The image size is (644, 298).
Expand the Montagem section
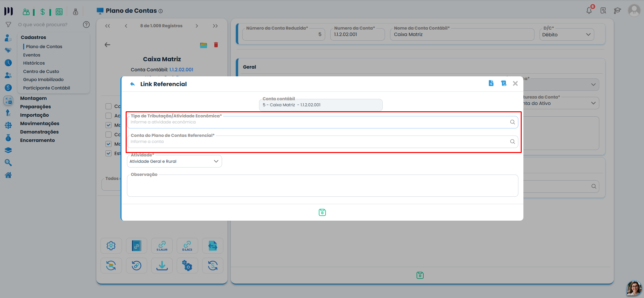point(33,98)
